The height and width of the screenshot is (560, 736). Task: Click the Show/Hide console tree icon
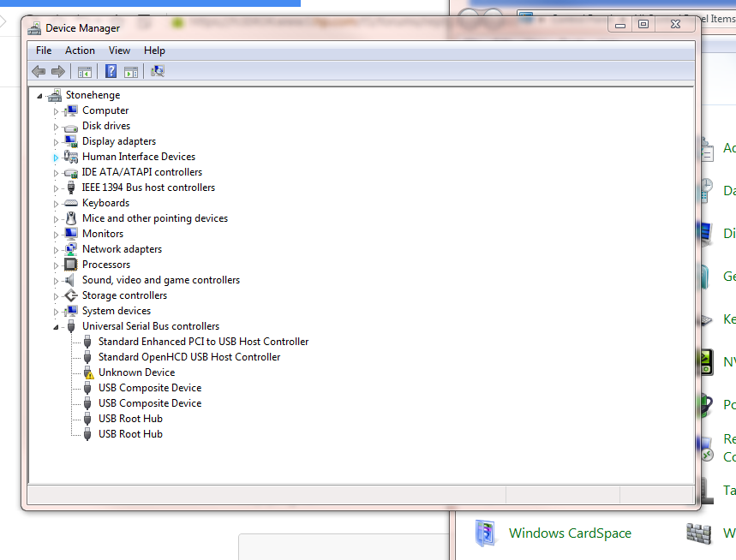84,71
